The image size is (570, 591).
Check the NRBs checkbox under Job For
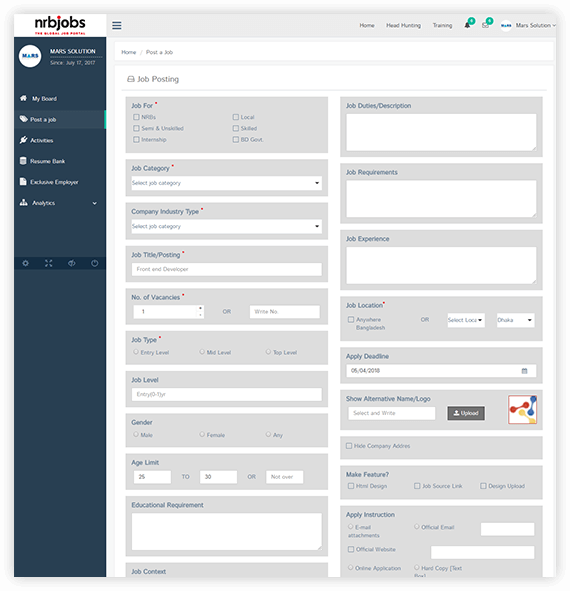point(136,117)
